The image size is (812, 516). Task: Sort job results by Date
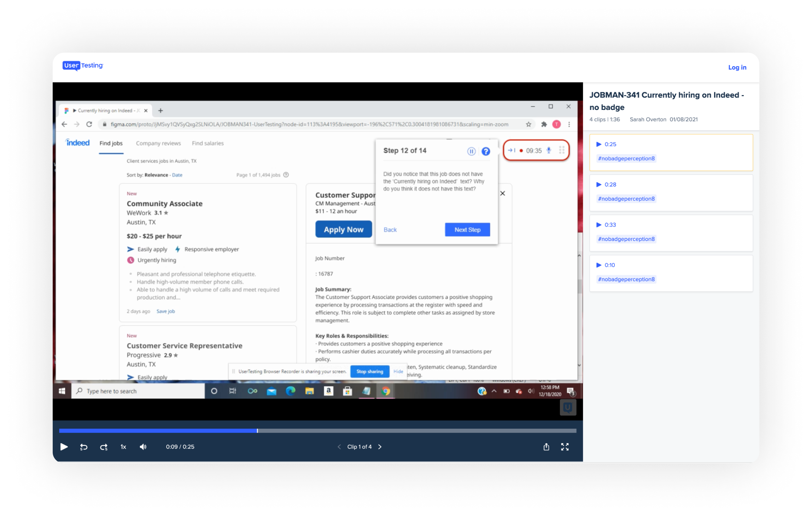(x=177, y=175)
